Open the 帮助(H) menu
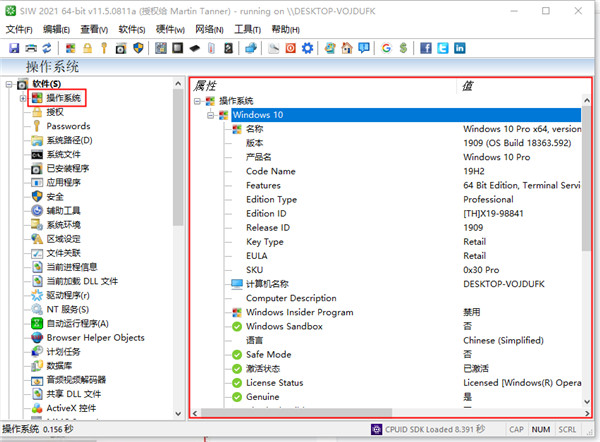The width and height of the screenshot is (600, 442). pyautogui.click(x=285, y=29)
